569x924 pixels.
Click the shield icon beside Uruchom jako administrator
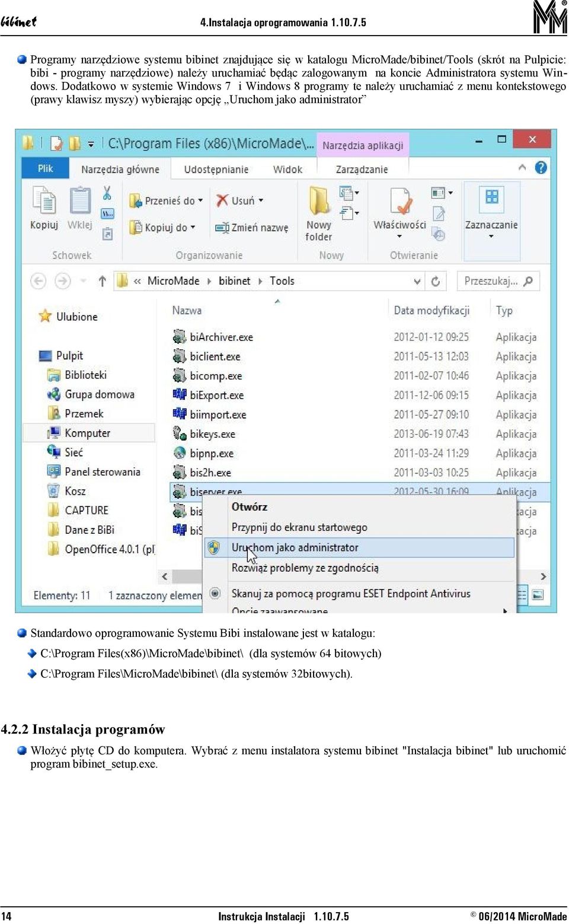[214, 547]
